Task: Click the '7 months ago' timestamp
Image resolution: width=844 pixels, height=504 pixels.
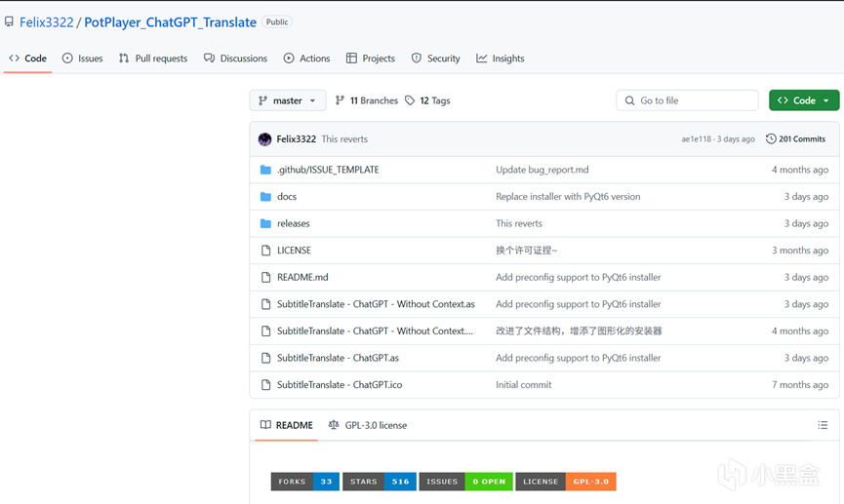Action: click(x=800, y=385)
